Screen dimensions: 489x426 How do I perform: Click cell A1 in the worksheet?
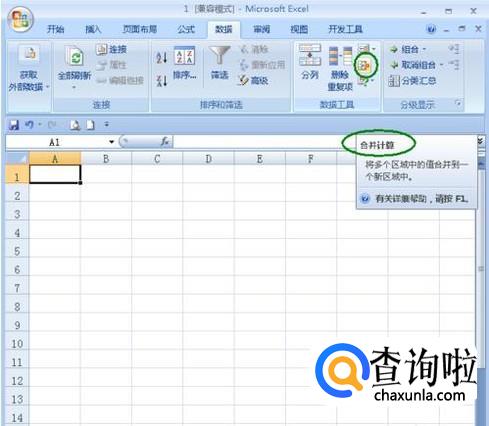coord(55,174)
